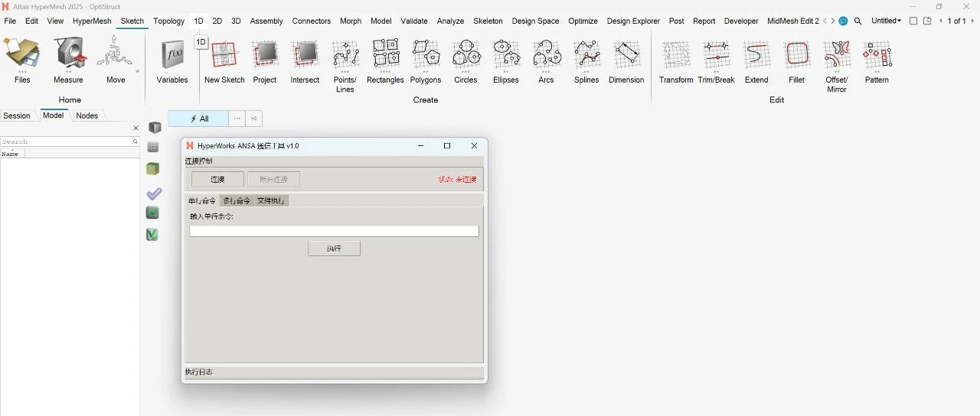Image resolution: width=980 pixels, height=416 pixels.
Task: Switch to 文件执行 tab in dialog
Action: pos(271,200)
